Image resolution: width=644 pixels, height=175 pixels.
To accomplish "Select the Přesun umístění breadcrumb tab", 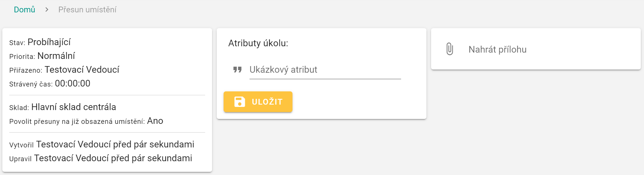I will pyautogui.click(x=87, y=9).
